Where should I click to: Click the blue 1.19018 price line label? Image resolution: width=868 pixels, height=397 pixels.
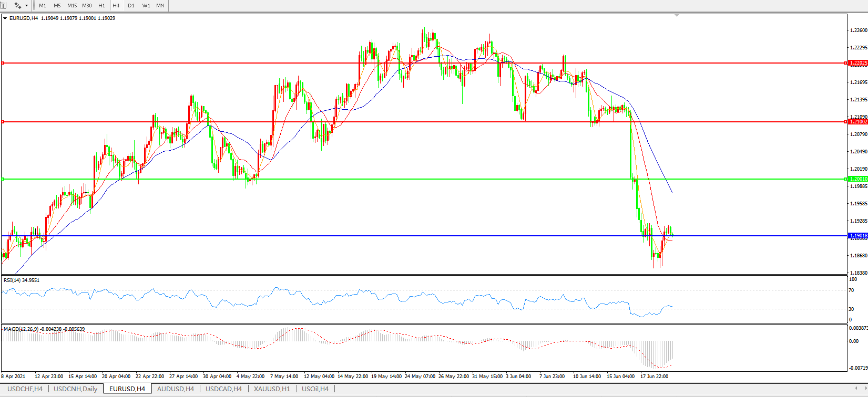pyautogui.click(x=858, y=236)
